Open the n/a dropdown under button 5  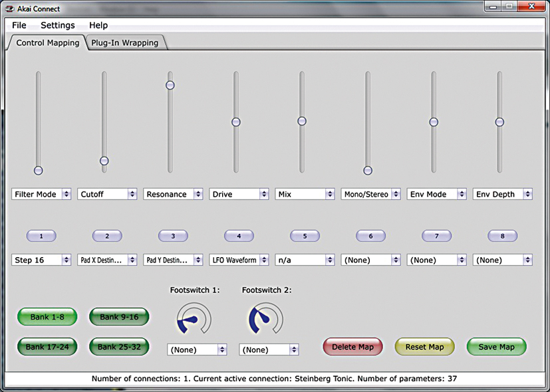point(305,260)
